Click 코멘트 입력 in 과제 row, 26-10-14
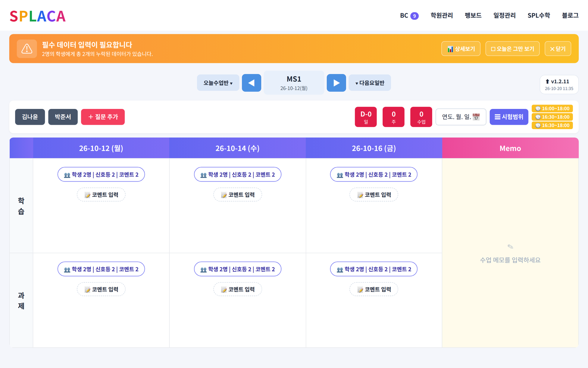The image size is (588, 368). (238, 289)
